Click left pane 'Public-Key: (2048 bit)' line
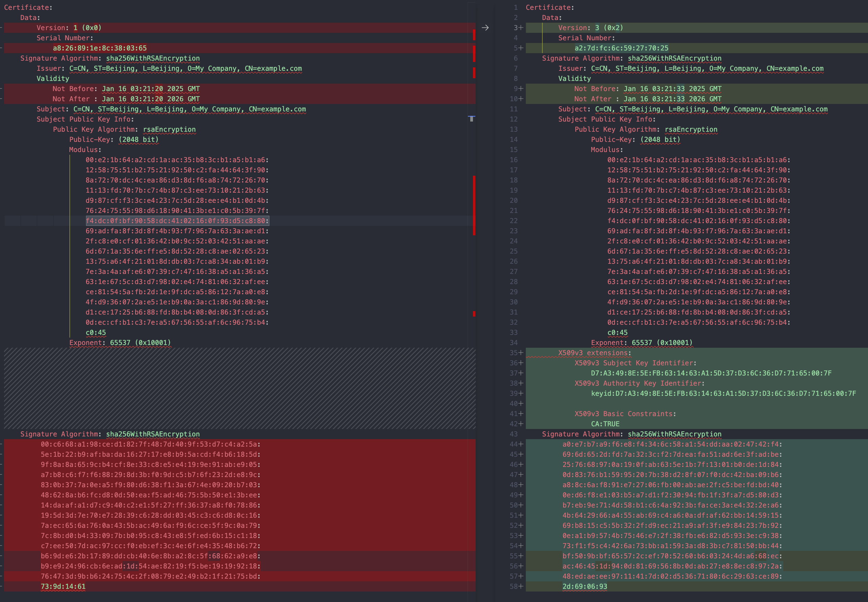Screen dimensions: 868x602 pyautogui.click(x=114, y=140)
